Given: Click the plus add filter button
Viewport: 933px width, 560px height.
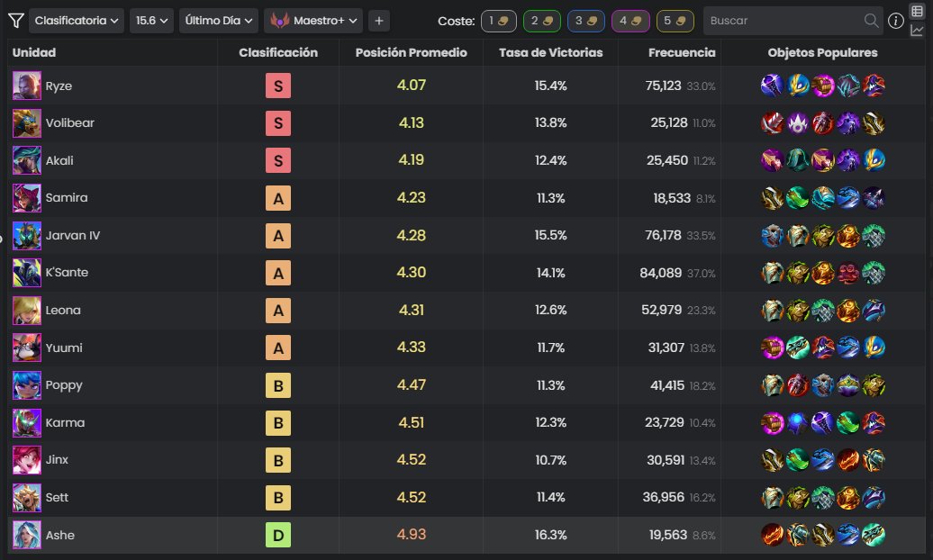Looking at the screenshot, I should click(x=379, y=21).
